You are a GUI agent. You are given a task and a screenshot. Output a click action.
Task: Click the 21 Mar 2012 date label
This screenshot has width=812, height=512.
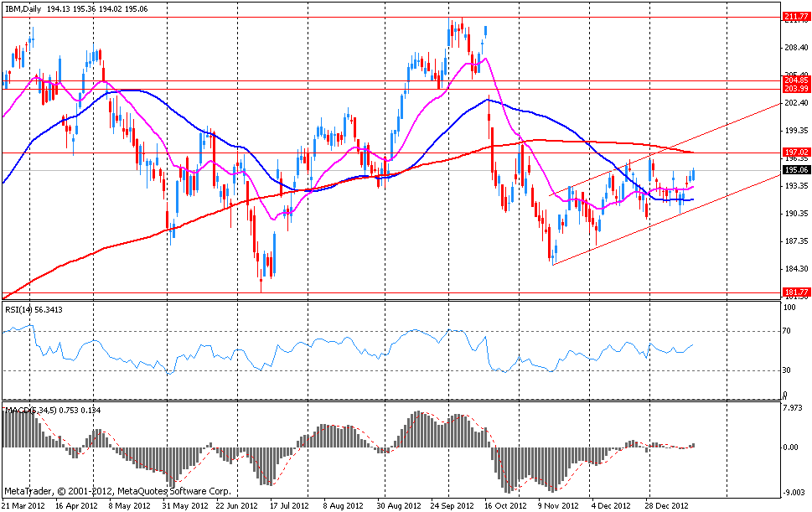click(23, 506)
